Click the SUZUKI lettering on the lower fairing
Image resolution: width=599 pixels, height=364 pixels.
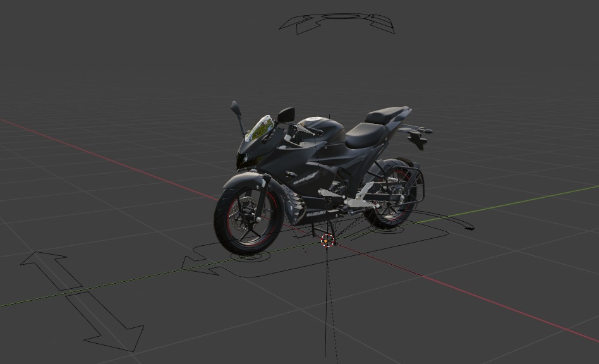pos(316,213)
